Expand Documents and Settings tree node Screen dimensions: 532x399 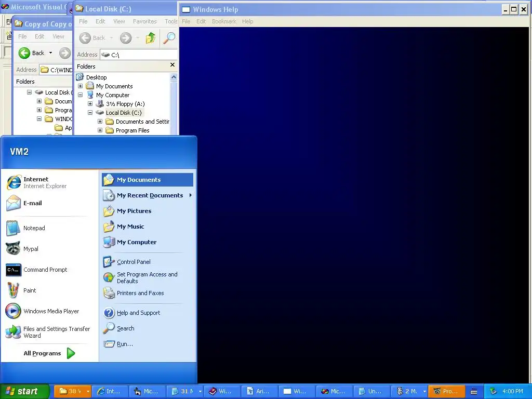click(100, 122)
